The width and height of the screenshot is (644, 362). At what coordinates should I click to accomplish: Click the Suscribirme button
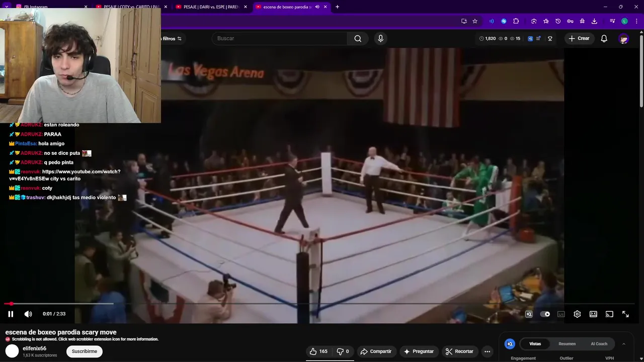point(85,351)
